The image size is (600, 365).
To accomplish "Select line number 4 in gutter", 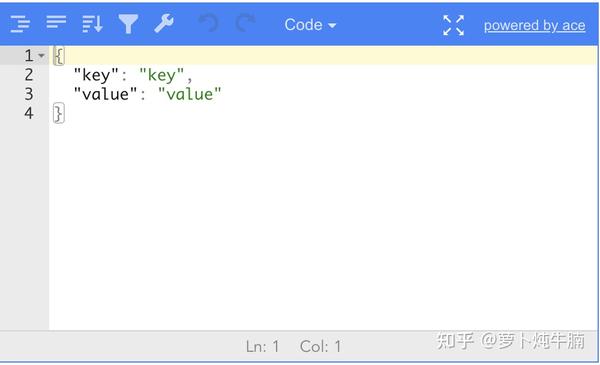I will click(x=29, y=113).
